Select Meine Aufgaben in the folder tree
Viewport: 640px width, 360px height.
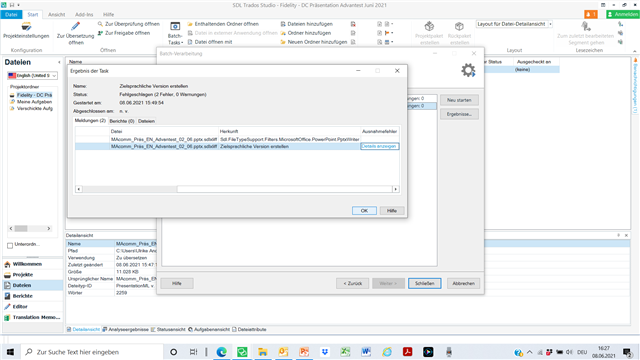click(31, 102)
